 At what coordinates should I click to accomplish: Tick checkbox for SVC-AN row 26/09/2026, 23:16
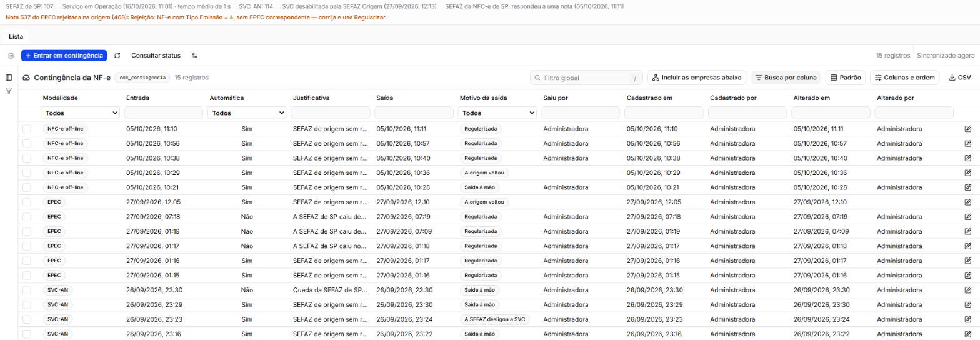[27, 334]
